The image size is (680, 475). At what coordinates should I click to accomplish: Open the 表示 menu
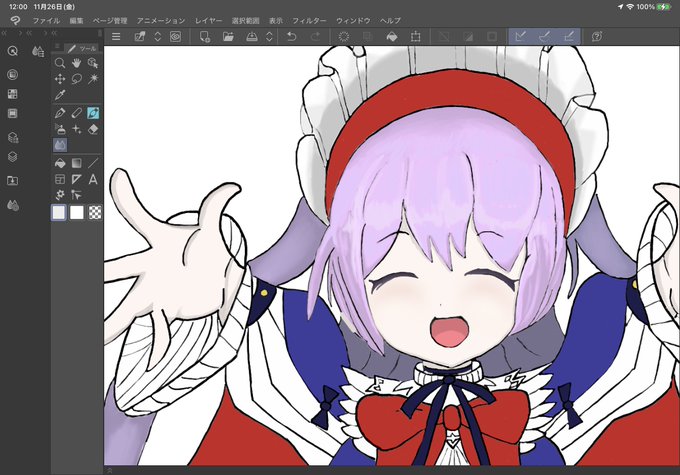pos(276,20)
